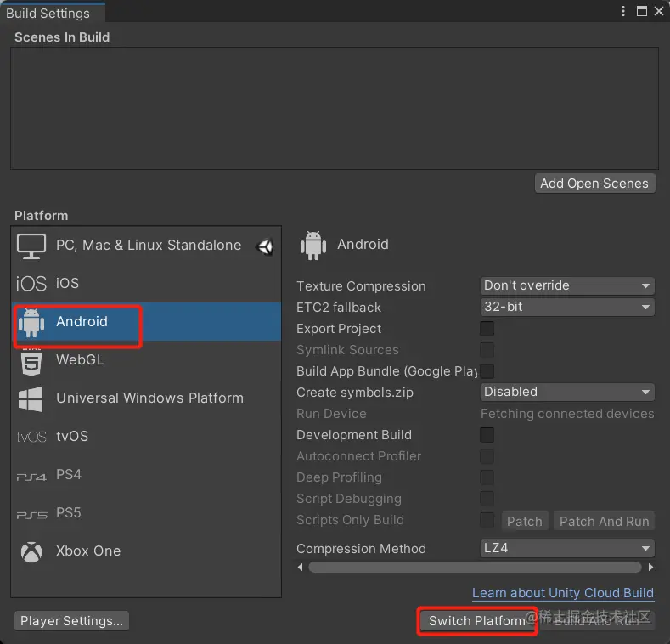Click inside the Scenes In Build list area
Image resolution: width=670 pixels, height=644 pixels.
point(335,108)
